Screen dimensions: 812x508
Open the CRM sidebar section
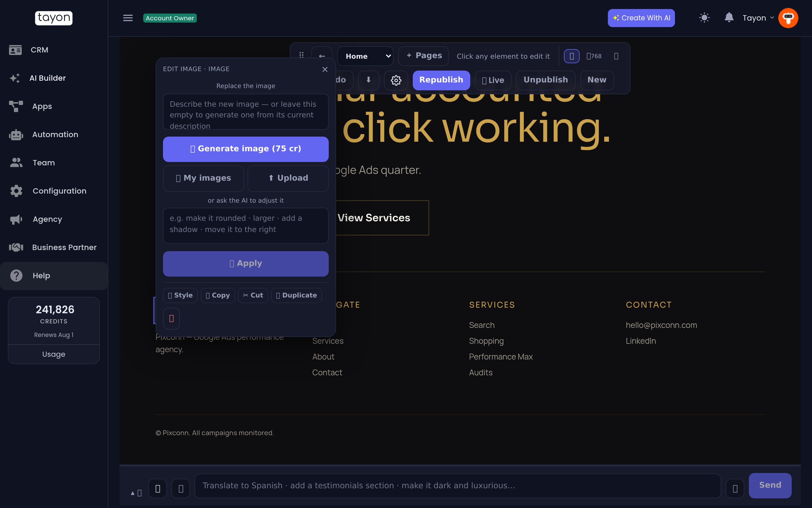54,50
